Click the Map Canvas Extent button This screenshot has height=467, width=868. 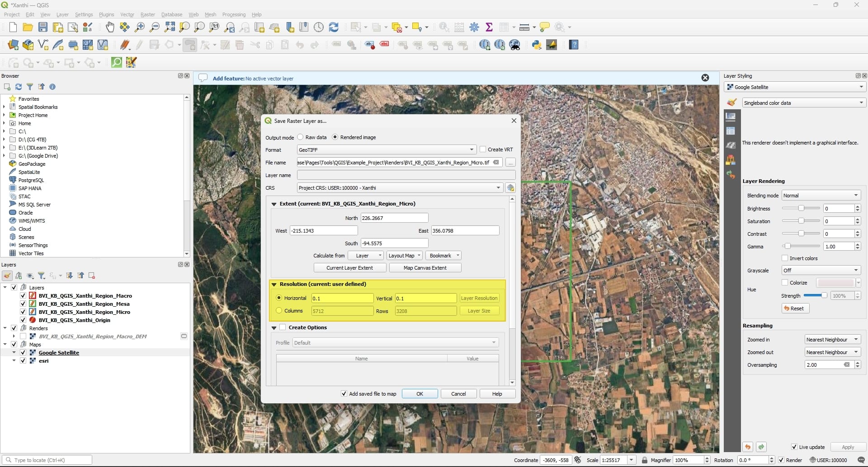(425, 268)
